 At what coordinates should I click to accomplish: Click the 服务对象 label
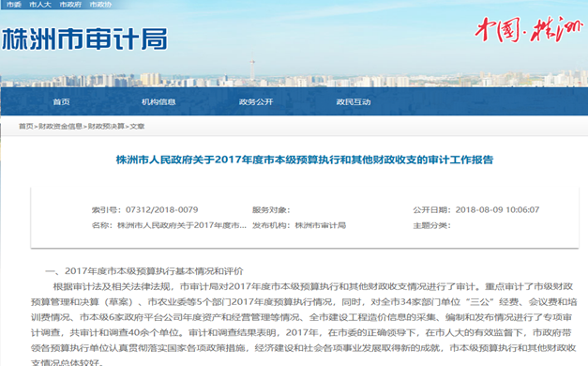[271, 210]
